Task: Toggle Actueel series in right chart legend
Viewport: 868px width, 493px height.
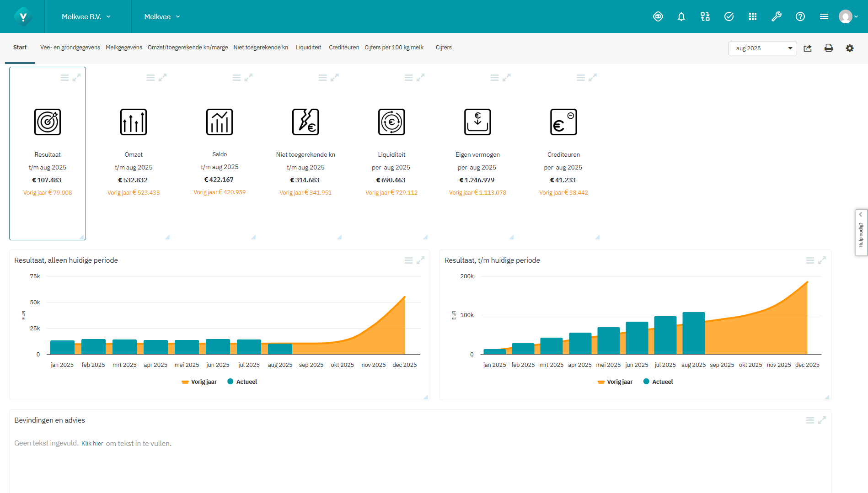Action: (x=658, y=382)
